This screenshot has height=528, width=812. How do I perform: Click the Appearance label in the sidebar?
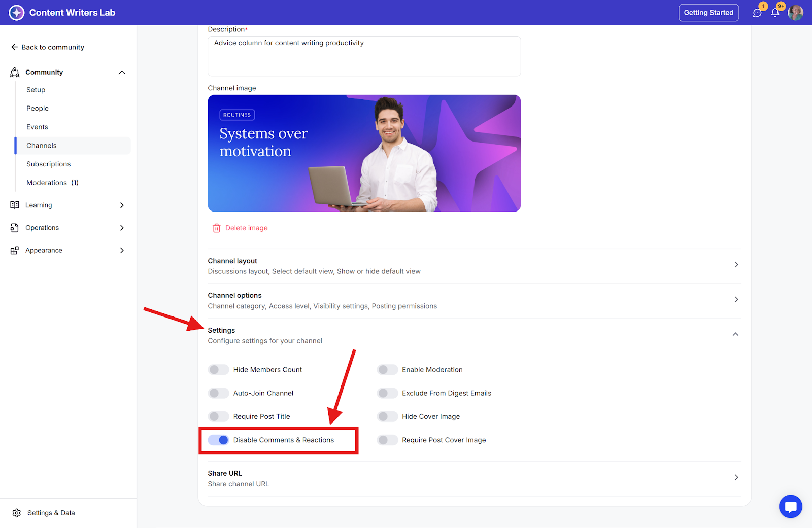pyautogui.click(x=44, y=250)
